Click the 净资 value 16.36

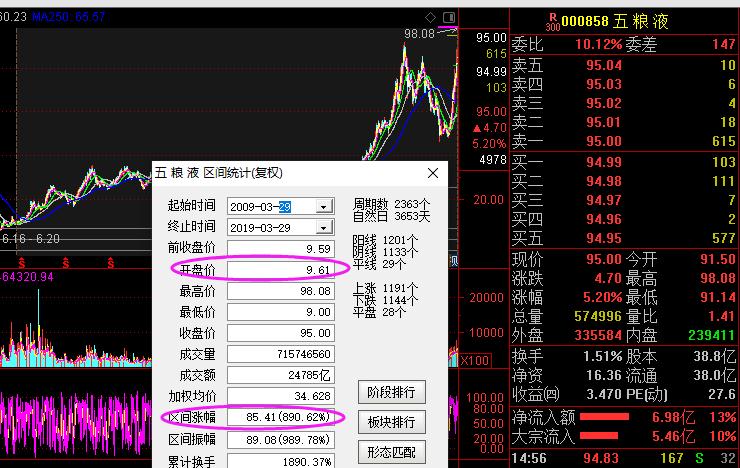(604, 375)
